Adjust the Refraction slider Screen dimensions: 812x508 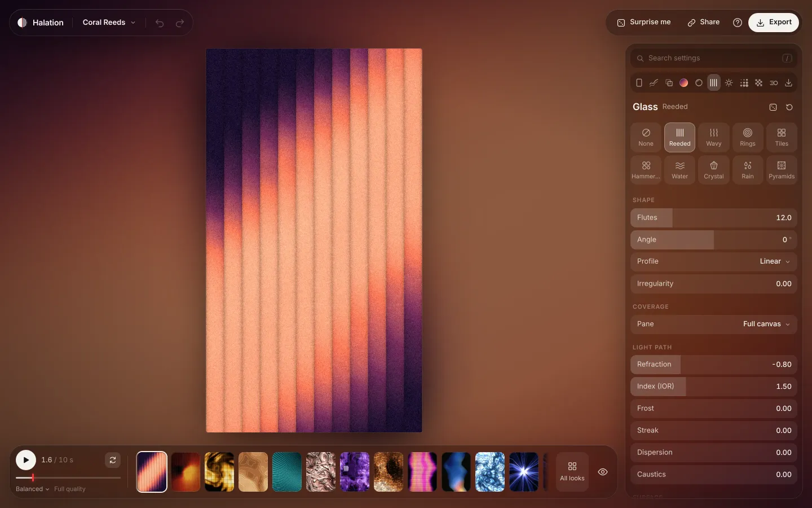[714, 365]
